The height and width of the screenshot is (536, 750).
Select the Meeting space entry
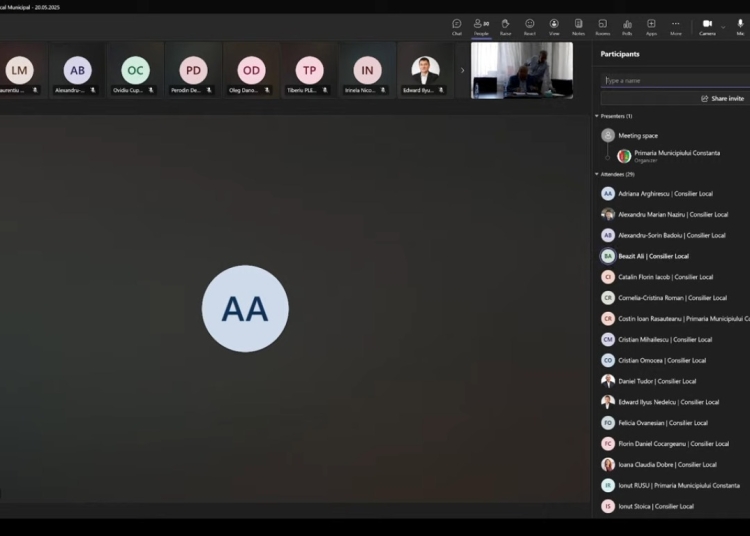click(671, 135)
